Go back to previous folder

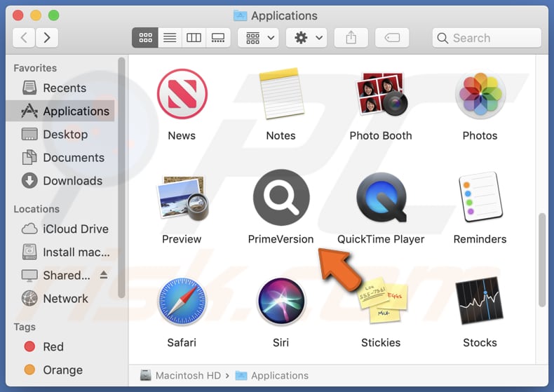click(x=24, y=37)
